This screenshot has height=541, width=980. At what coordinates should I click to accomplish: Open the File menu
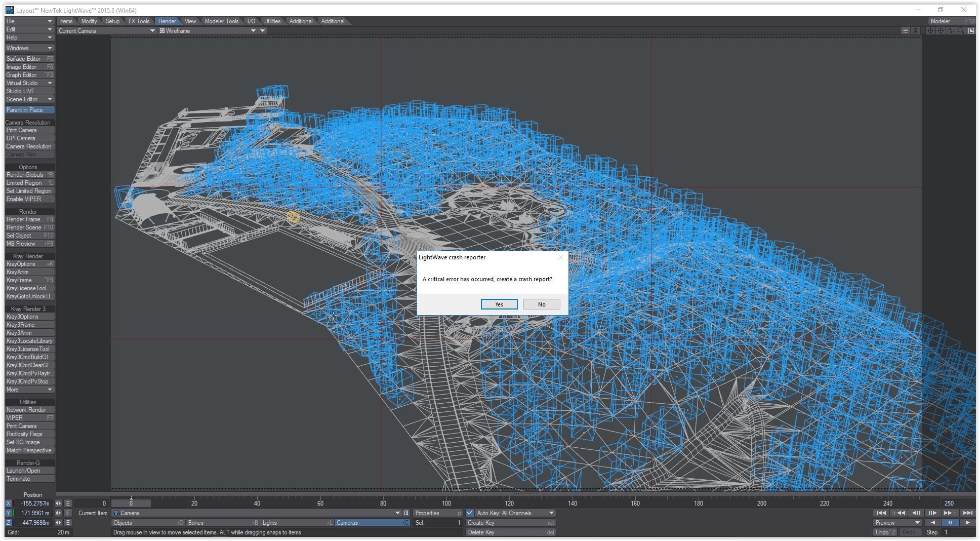(x=29, y=21)
